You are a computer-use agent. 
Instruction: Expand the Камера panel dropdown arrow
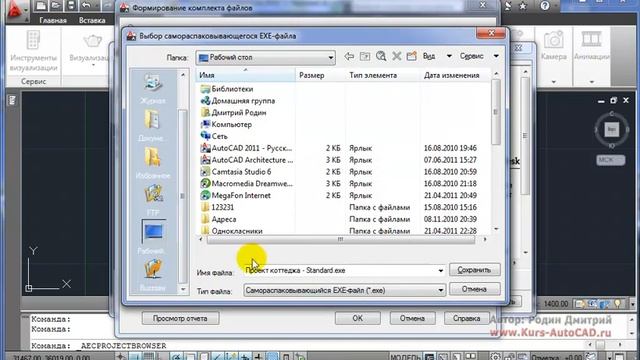(553, 82)
